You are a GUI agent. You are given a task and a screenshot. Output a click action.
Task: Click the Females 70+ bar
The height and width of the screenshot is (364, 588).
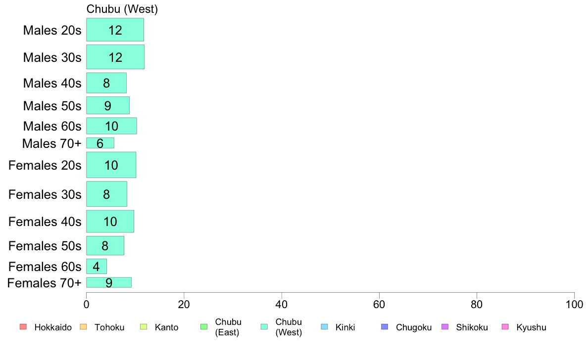coord(109,282)
